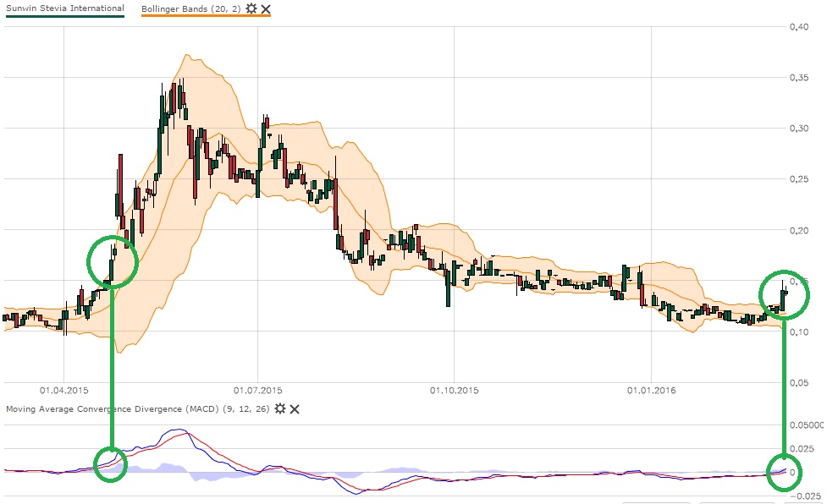827x504 pixels.
Task: Remove the Bollinger Bands indicator
Action: (x=266, y=9)
